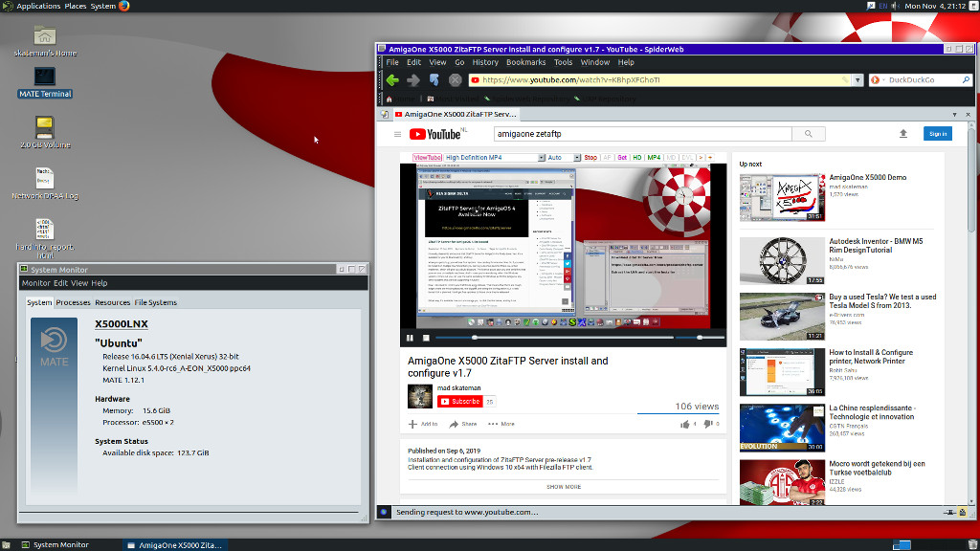The height and width of the screenshot is (551, 980).
Task: Open the network icon in the top panel
Action: pyautogui.click(x=871, y=6)
